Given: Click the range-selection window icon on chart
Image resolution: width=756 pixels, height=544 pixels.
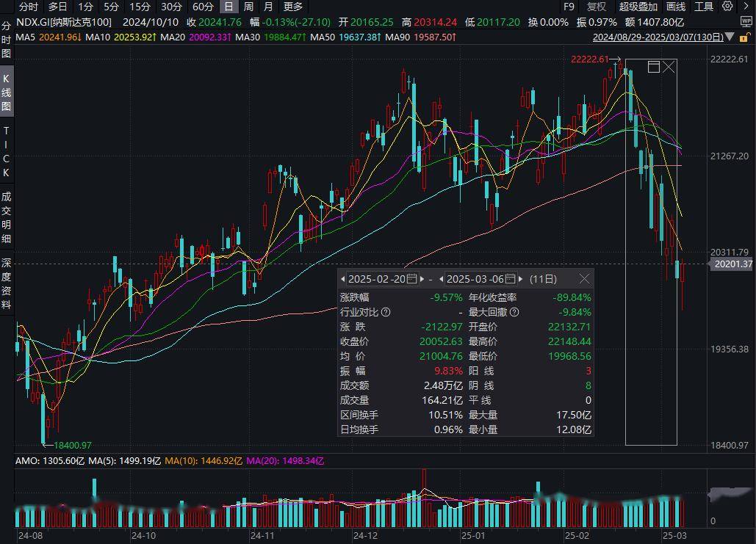Looking at the screenshot, I should point(653,67).
